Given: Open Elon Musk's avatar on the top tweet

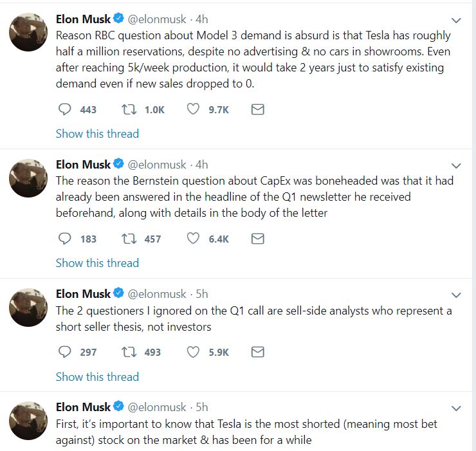Looking at the screenshot, I should pos(28,32).
